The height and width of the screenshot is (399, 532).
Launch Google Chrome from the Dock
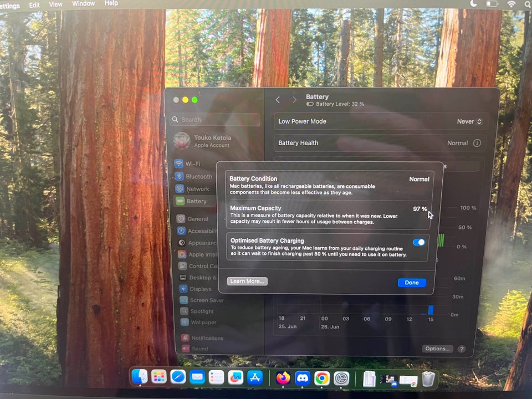pos(321,378)
